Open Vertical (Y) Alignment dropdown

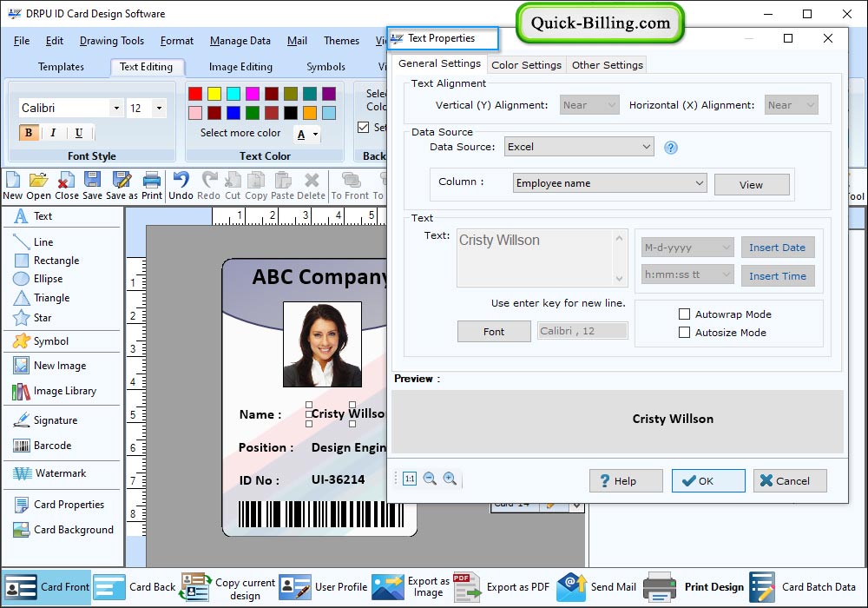click(589, 105)
